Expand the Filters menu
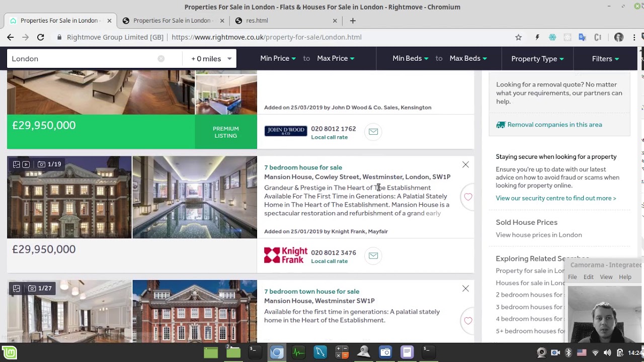644x362 pixels. tap(605, 59)
